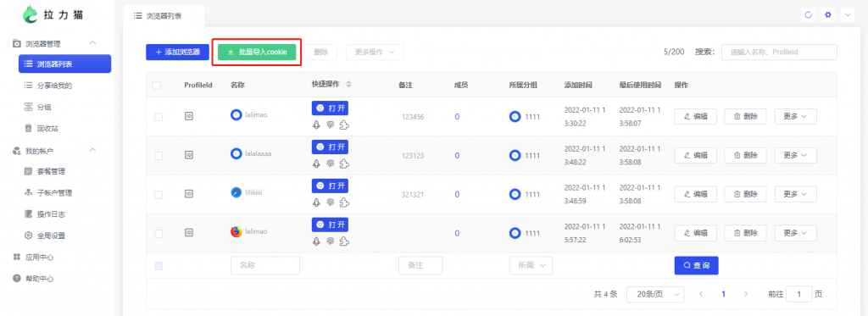
Task: Click the ProfileId ID icon in the 123456 row
Action: click(x=189, y=116)
